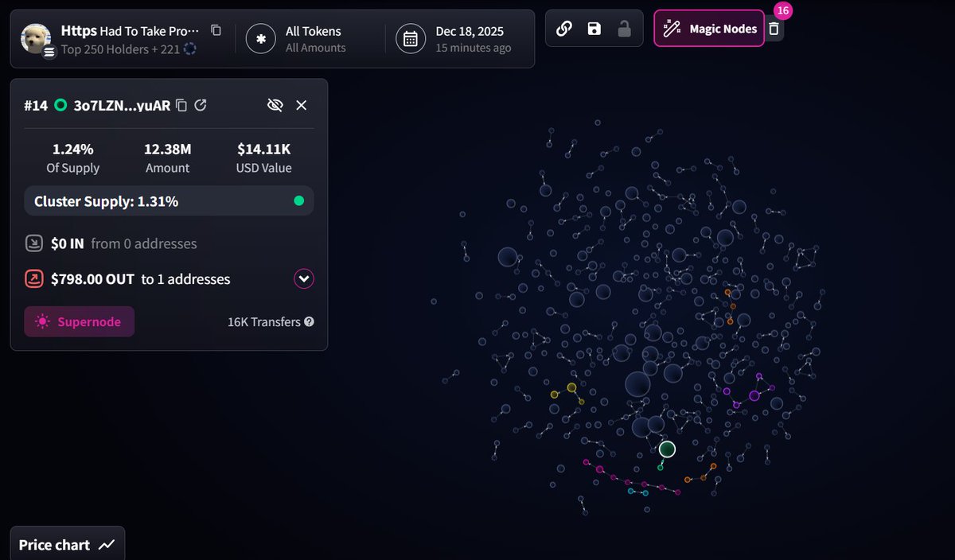Click the "15 minutes ago" timestamp
The width and height of the screenshot is (955, 560).
[x=474, y=48]
